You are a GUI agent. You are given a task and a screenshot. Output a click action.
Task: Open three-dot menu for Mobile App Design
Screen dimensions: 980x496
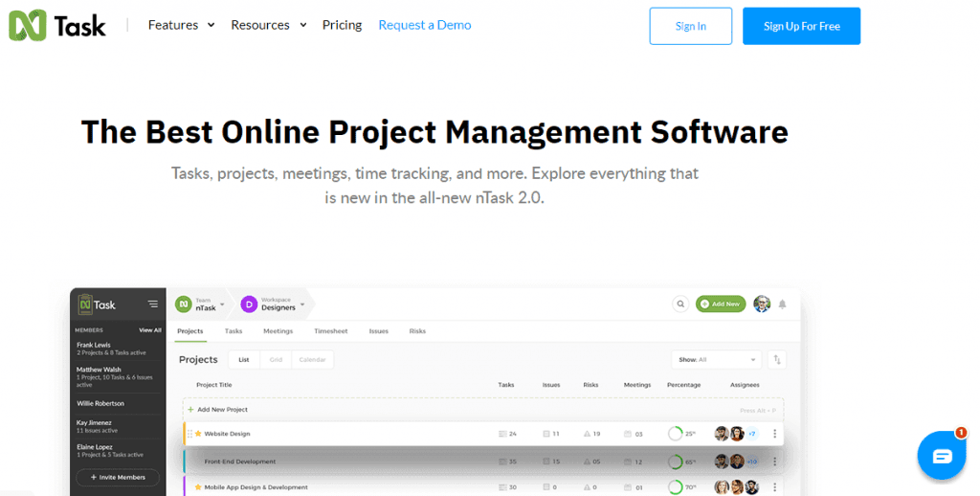click(x=774, y=487)
